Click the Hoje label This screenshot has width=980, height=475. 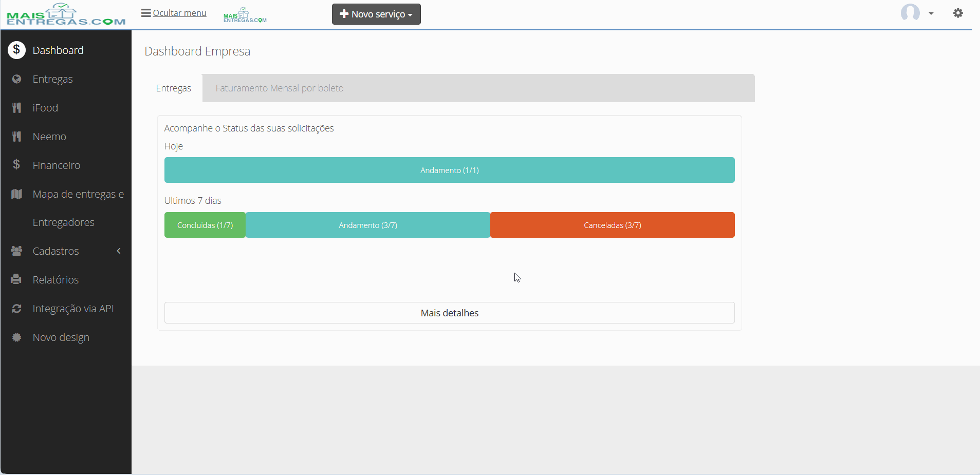click(174, 146)
